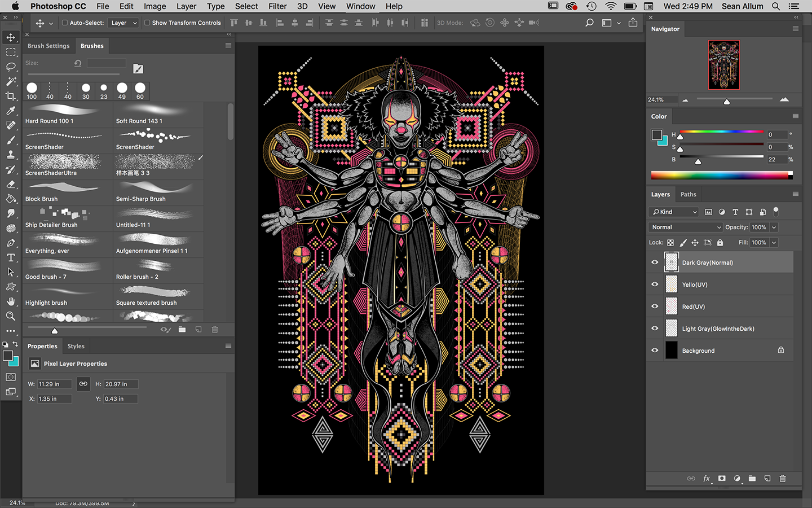Hide the Yello(UV) layer

pos(655,284)
